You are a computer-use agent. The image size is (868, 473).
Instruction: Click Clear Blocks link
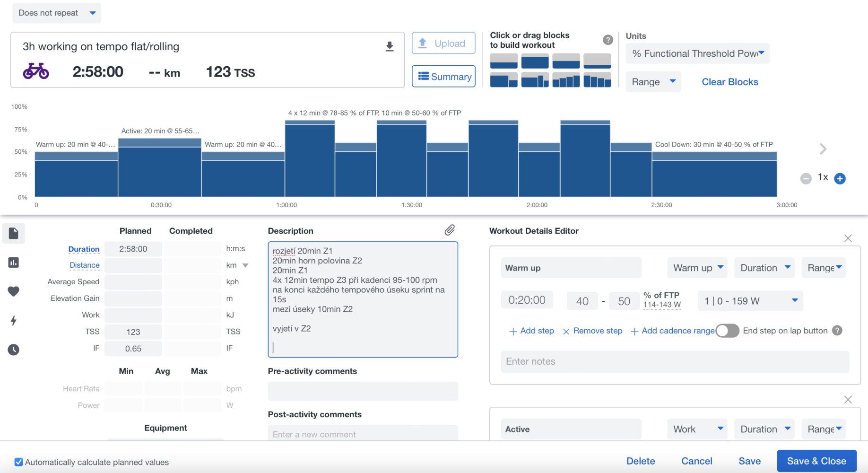click(x=730, y=82)
